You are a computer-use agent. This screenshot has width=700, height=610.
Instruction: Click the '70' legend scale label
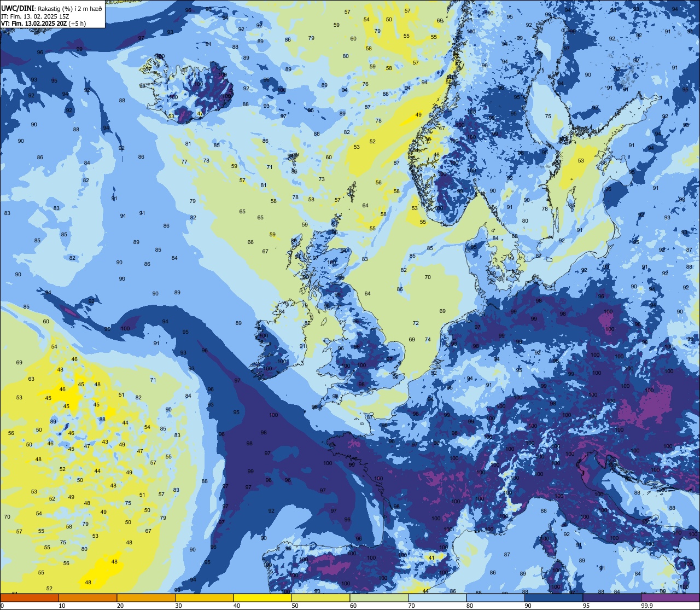[411, 606]
